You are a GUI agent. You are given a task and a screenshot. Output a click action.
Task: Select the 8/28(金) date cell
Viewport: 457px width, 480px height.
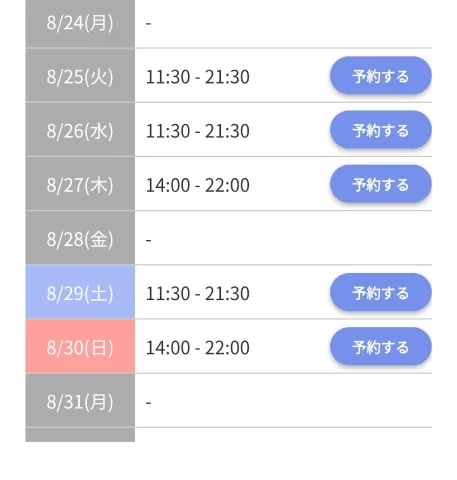coord(80,238)
